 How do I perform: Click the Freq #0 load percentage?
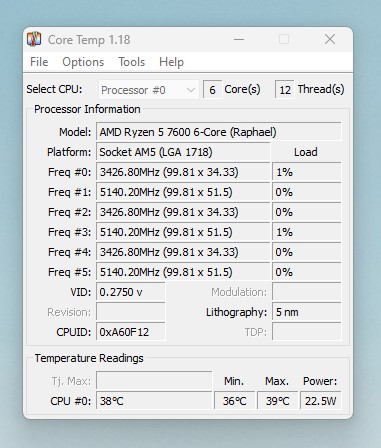click(307, 172)
